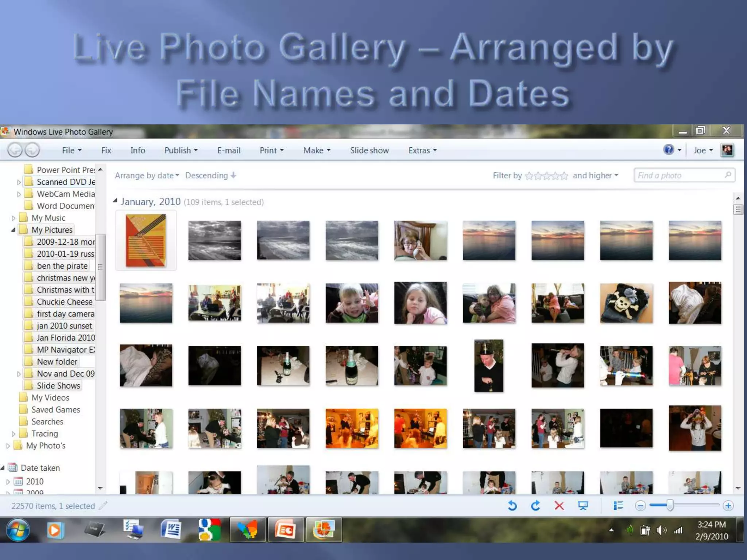Image resolution: width=747 pixels, height=560 pixels.
Task: Start slide show from the bottom bar icon
Action: click(x=582, y=506)
